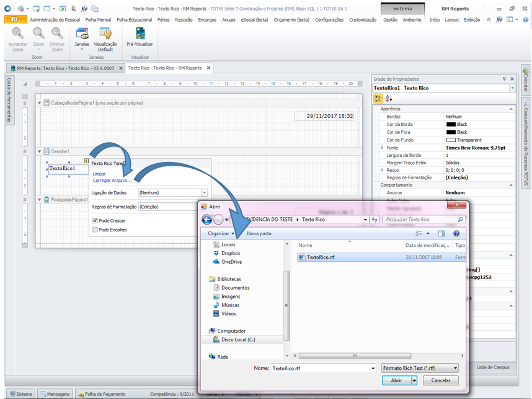Viewport: 532px width, 399px height.
Task: Open the Rescisão ribbon tab
Action: click(x=184, y=20)
